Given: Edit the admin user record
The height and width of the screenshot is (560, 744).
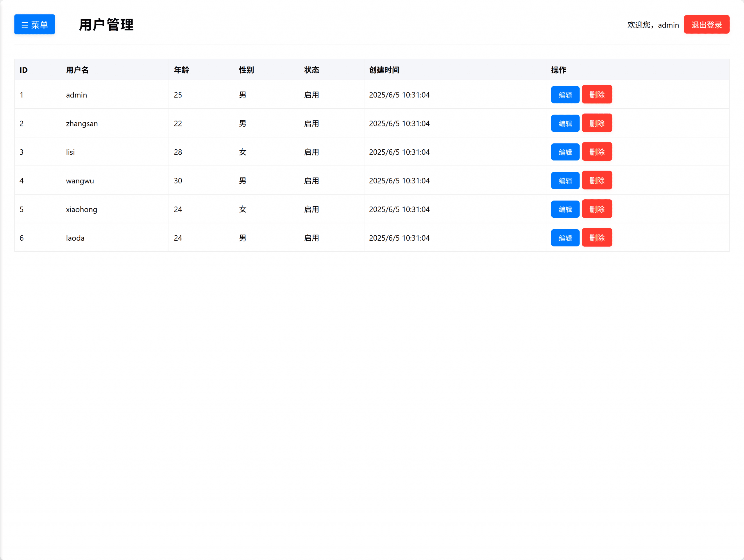Looking at the screenshot, I should click(565, 94).
